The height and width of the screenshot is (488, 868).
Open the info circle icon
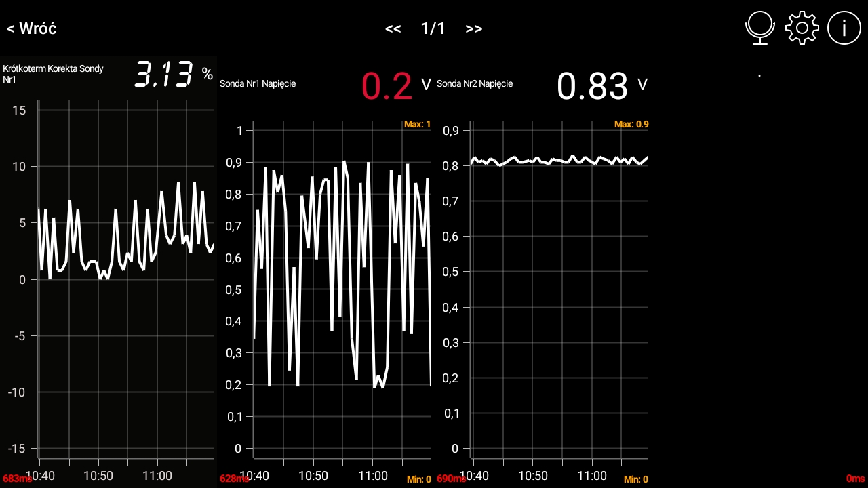click(x=844, y=28)
